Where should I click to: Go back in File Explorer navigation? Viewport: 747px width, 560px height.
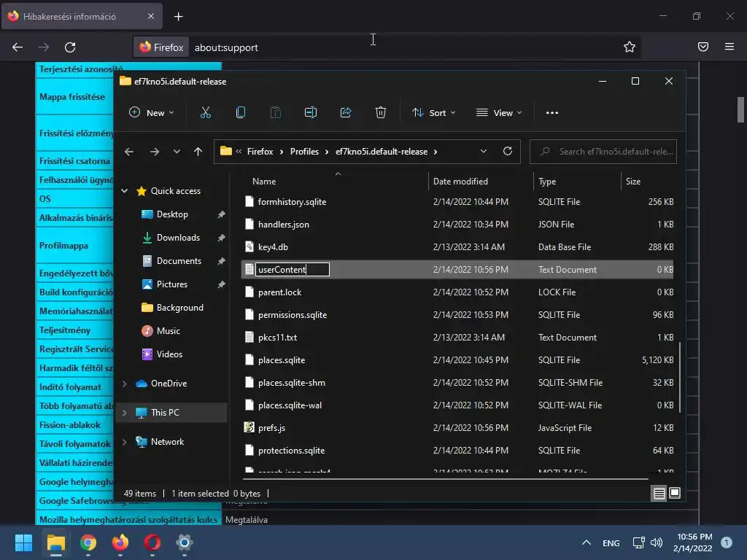(x=129, y=152)
